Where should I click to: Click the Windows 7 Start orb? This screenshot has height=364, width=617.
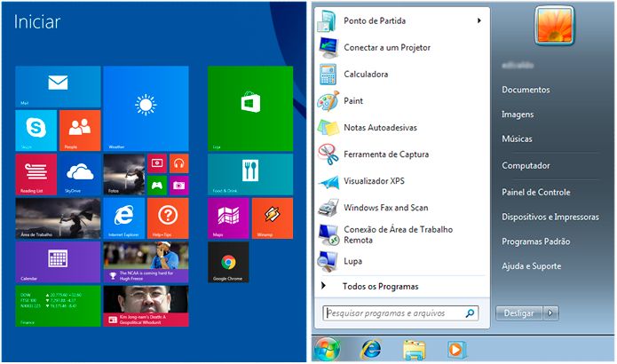click(x=327, y=349)
